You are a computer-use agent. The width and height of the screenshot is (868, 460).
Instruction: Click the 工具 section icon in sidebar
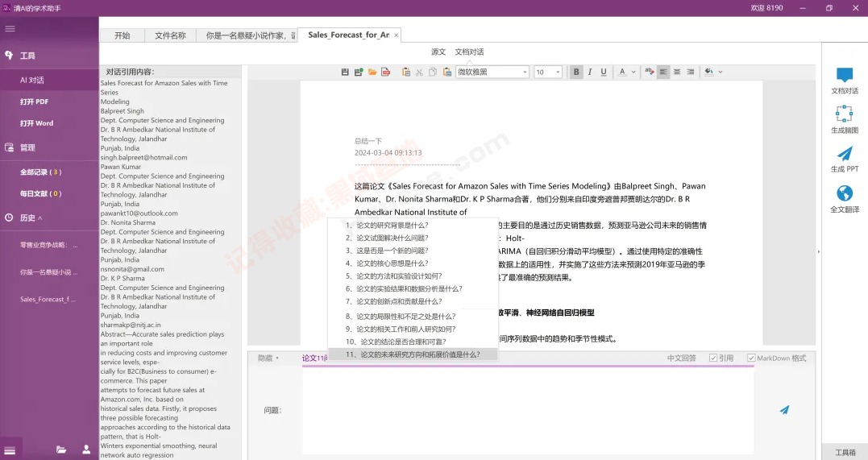click(x=9, y=56)
